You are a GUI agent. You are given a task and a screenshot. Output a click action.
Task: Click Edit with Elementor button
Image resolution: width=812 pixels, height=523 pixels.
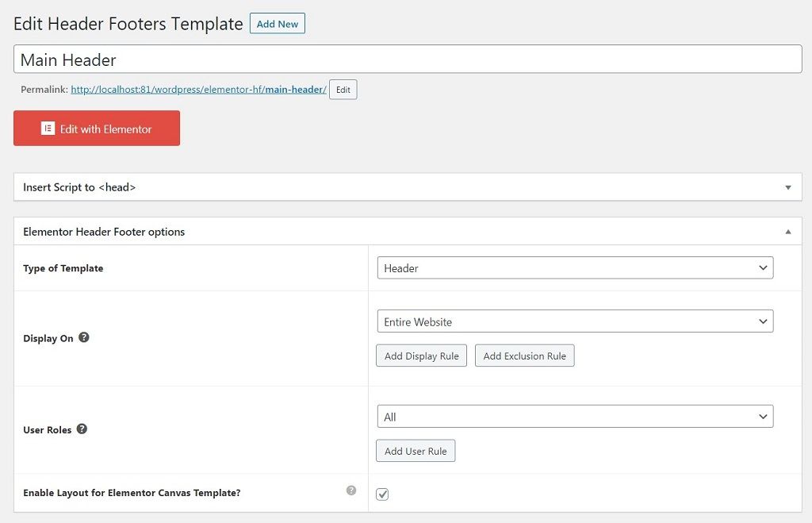pos(97,128)
